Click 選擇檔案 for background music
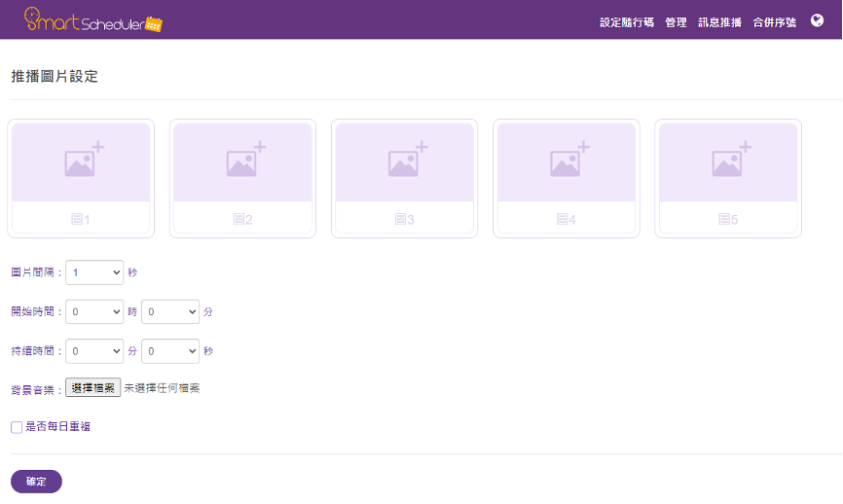The image size is (843, 504). [x=93, y=388]
